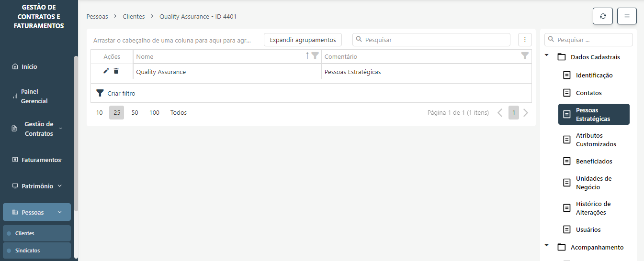
Task: Collapse the Dados Cadastrais folder
Action: pyautogui.click(x=546, y=56)
